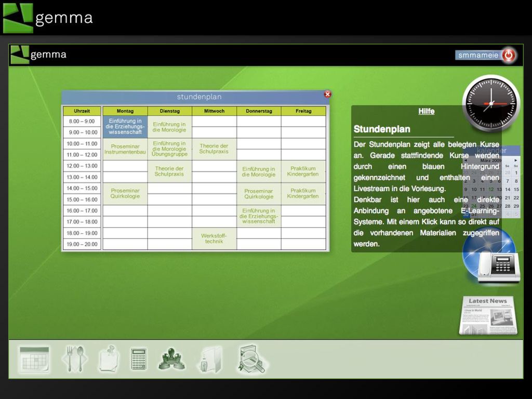The height and width of the screenshot is (399, 532).
Task: Select day 8 in the kalender widget
Action: [516, 181]
